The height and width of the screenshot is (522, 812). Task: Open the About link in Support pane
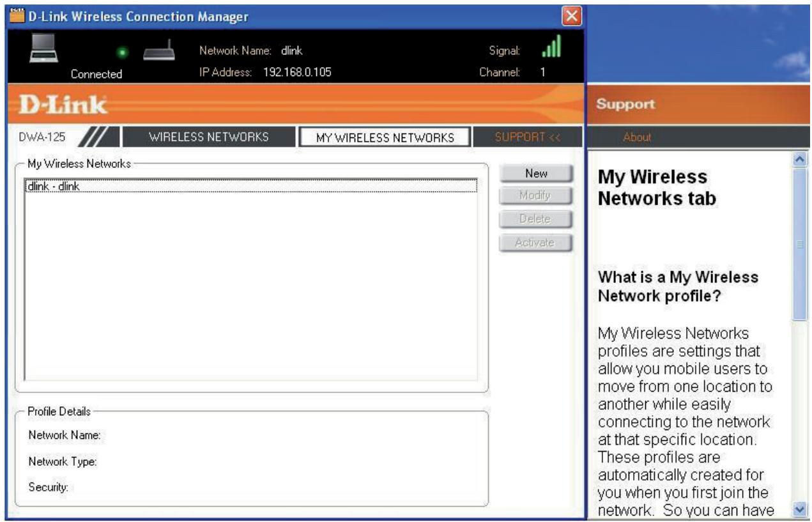click(637, 137)
